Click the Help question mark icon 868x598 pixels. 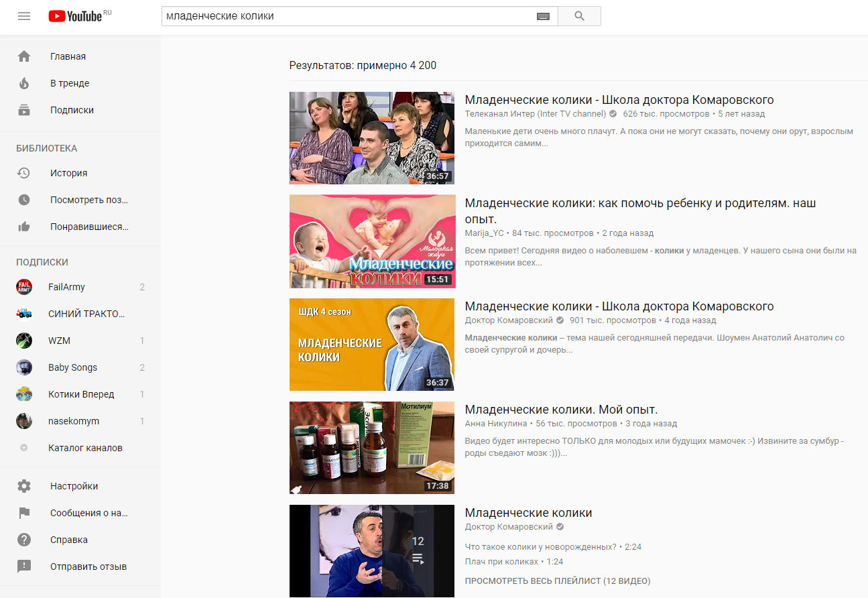24,540
